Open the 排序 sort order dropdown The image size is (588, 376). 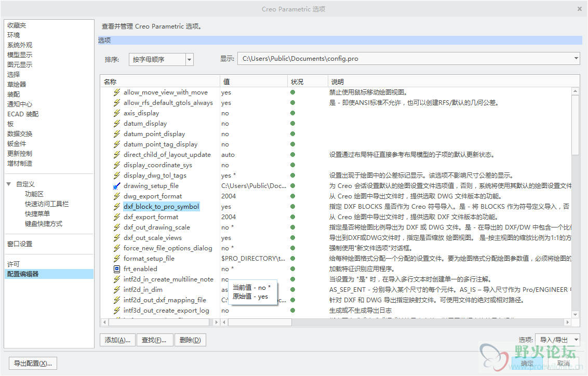coord(190,60)
